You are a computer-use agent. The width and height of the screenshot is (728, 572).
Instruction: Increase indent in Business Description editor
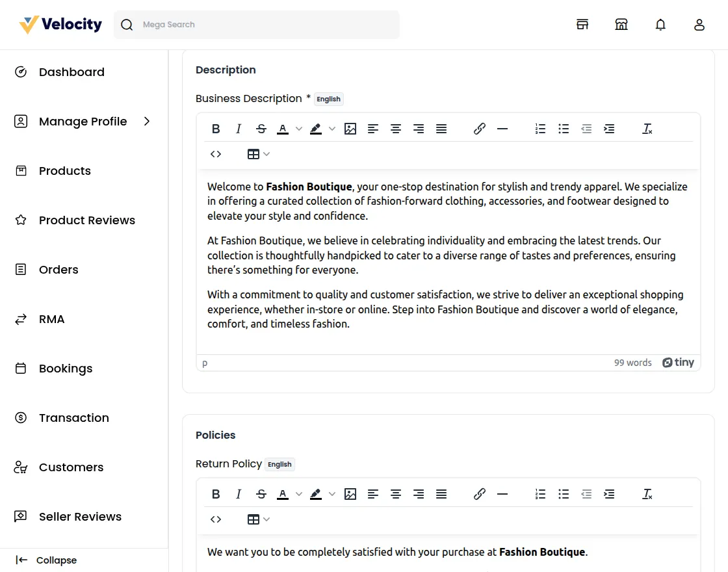click(608, 129)
